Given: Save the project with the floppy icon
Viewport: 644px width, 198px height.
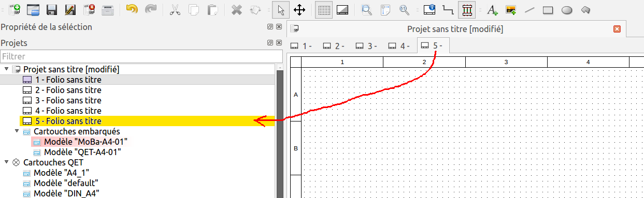Looking at the screenshot, I should coord(52,9).
